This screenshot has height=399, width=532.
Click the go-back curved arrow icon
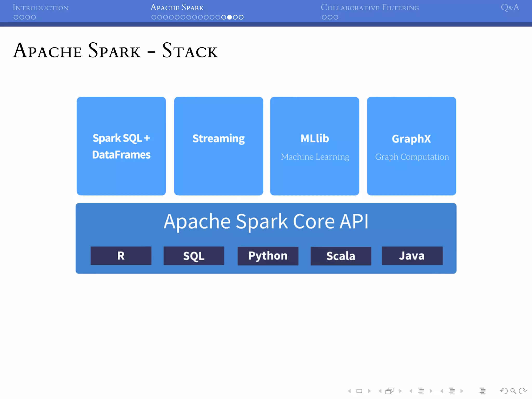coord(503,391)
